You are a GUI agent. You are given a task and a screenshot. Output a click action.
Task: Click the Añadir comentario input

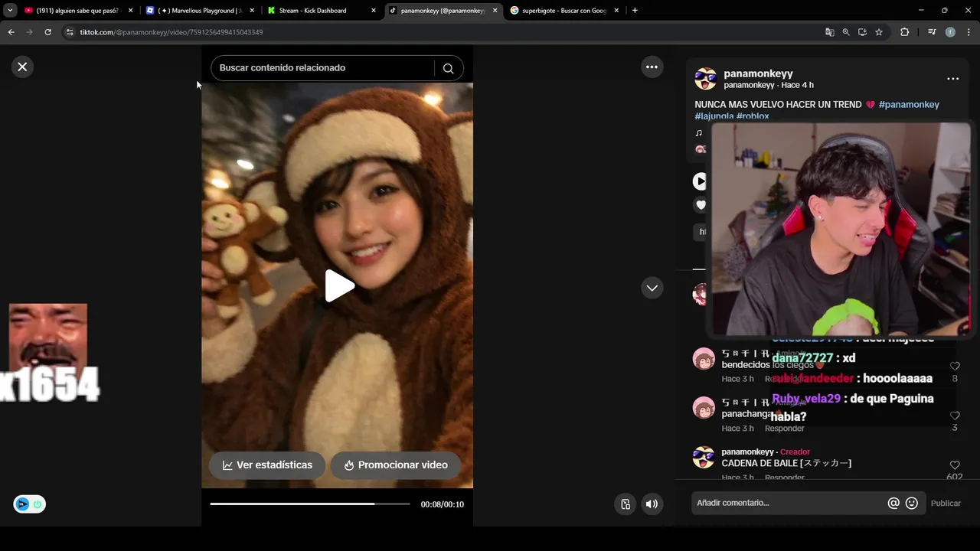point(789,503)
